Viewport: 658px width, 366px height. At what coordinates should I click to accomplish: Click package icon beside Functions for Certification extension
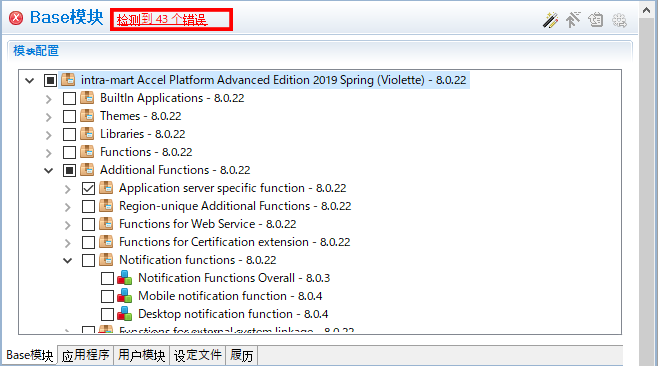pyautogui.click(x=106, y=242)
